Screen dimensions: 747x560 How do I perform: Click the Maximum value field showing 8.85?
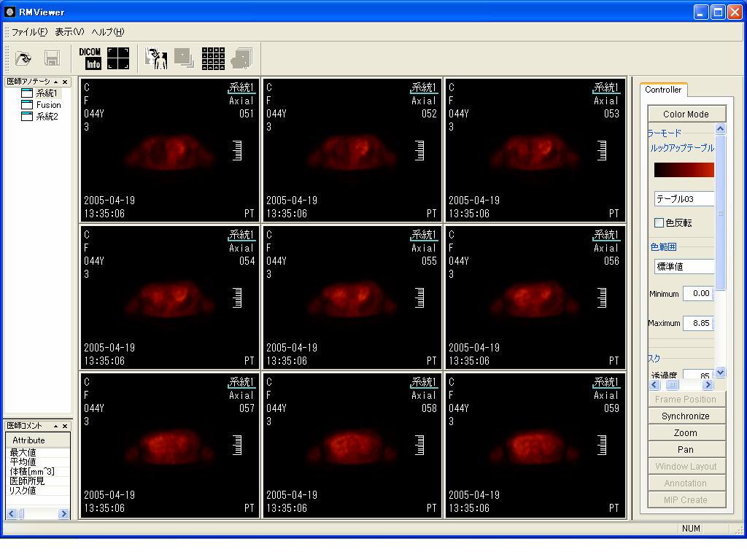click(698, 323)
